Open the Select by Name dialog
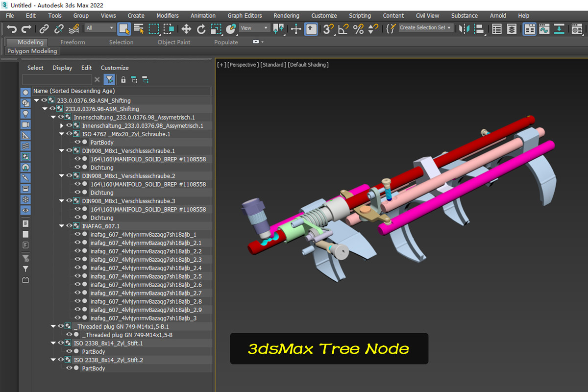588x392 pixels. (x=139, y=29)
